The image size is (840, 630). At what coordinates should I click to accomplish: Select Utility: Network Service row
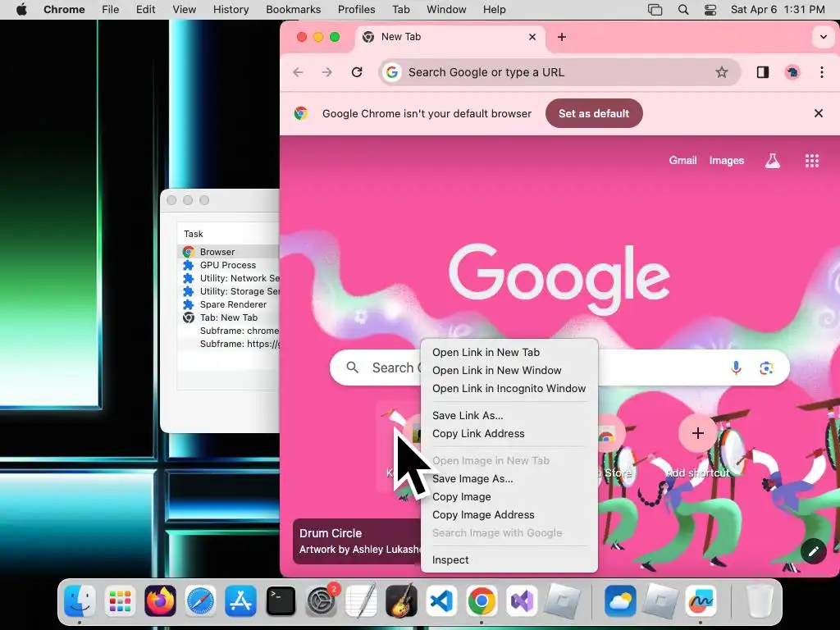[229, 278]
